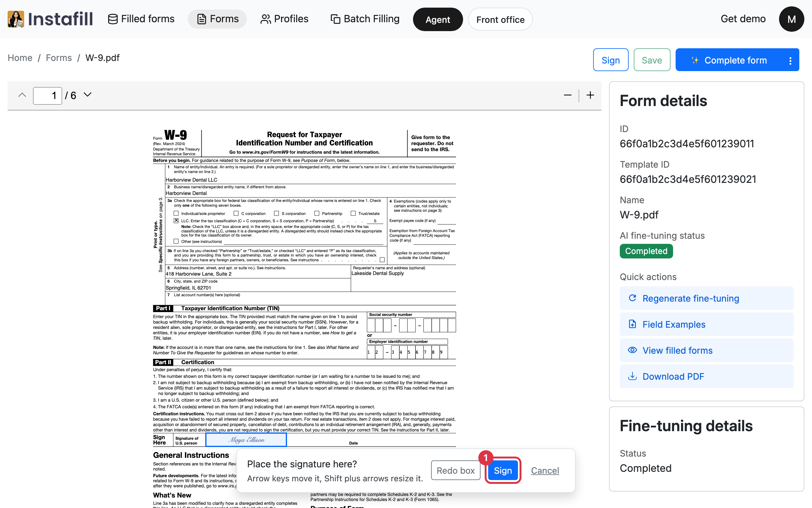Uncheck the LLC checkbox

click(x=176, y=221)
